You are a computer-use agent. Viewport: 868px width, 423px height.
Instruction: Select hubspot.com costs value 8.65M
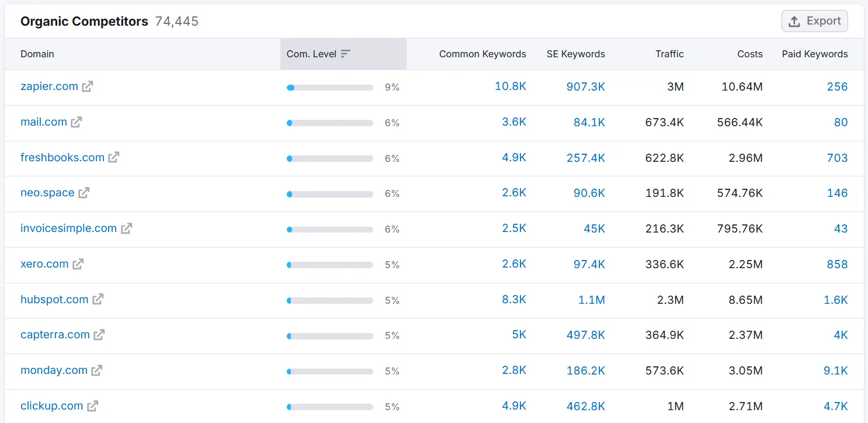click(746, 300)
